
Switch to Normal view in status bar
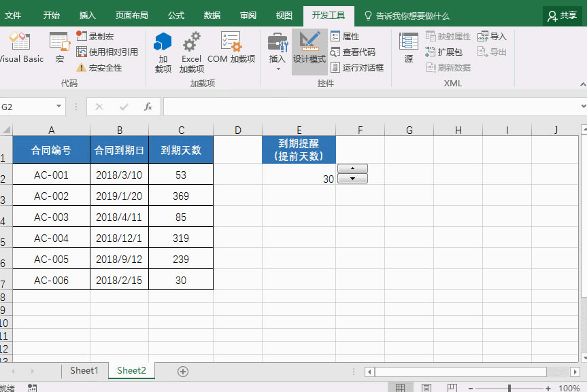[x=400, y=387]
